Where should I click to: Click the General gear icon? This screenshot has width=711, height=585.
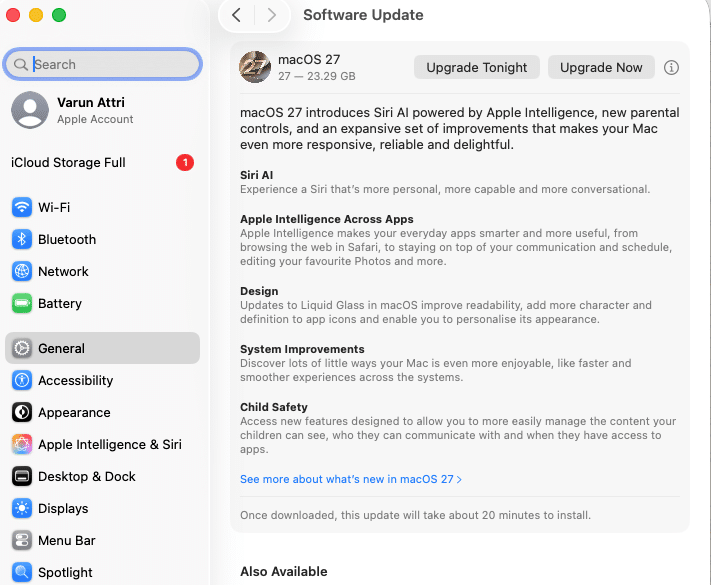[x=22, y=348]
